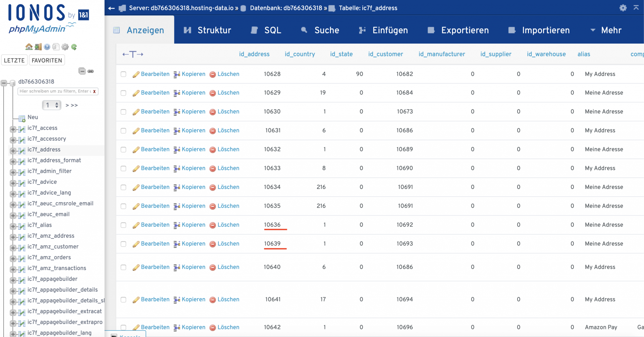Expand the ic7f_admin_filter tree node

(x=13, y=172)
